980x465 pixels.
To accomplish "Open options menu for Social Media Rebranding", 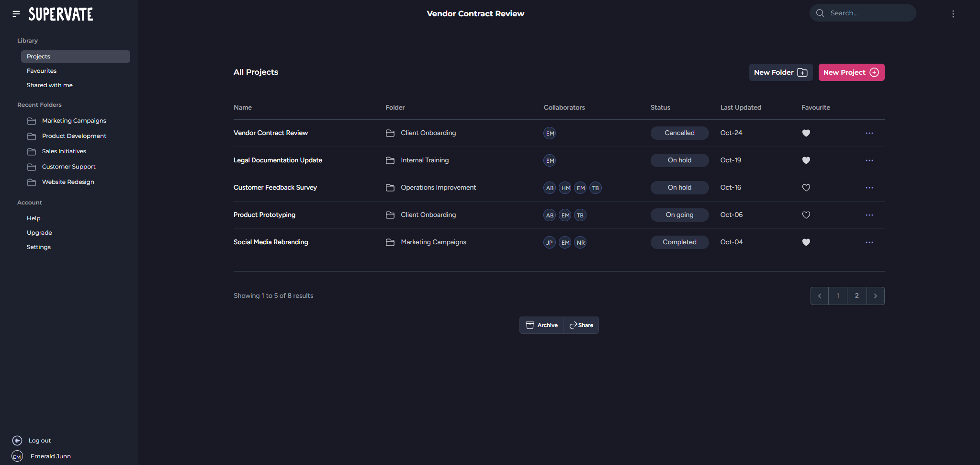I will (869, 242).
